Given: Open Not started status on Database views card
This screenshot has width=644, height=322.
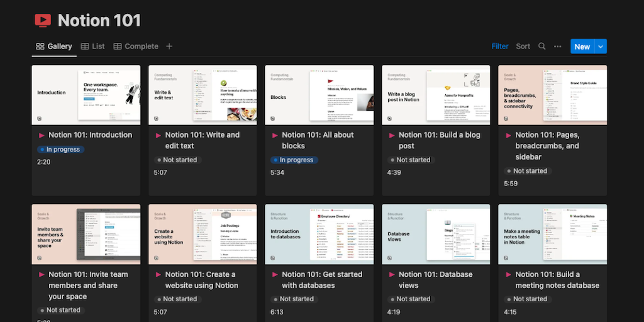Looking at the screenshot, I should [x=411, y=299].
